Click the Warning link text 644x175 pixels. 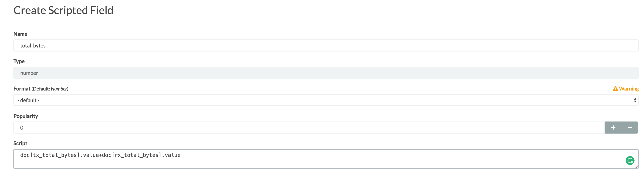click(629, 89)
